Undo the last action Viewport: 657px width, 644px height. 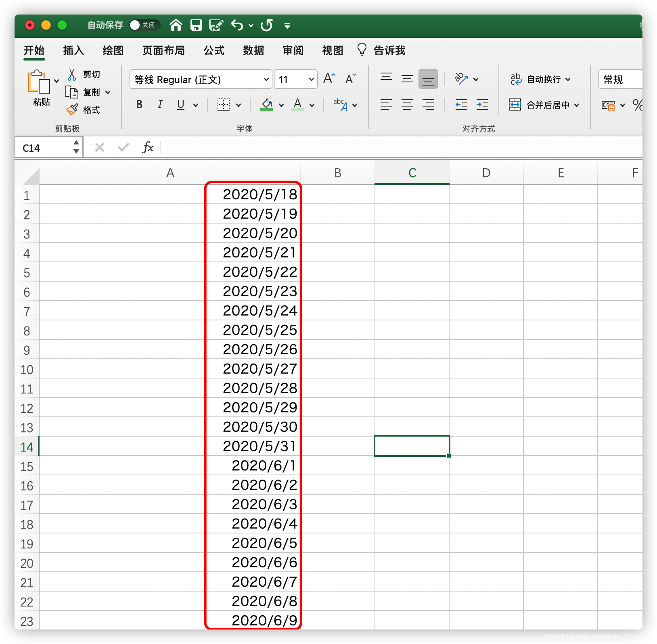coord(237,25)
